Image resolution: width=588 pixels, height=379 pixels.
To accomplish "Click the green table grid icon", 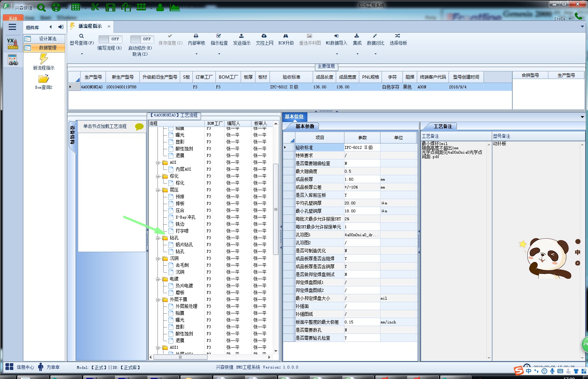I will [x=76, y=7].
